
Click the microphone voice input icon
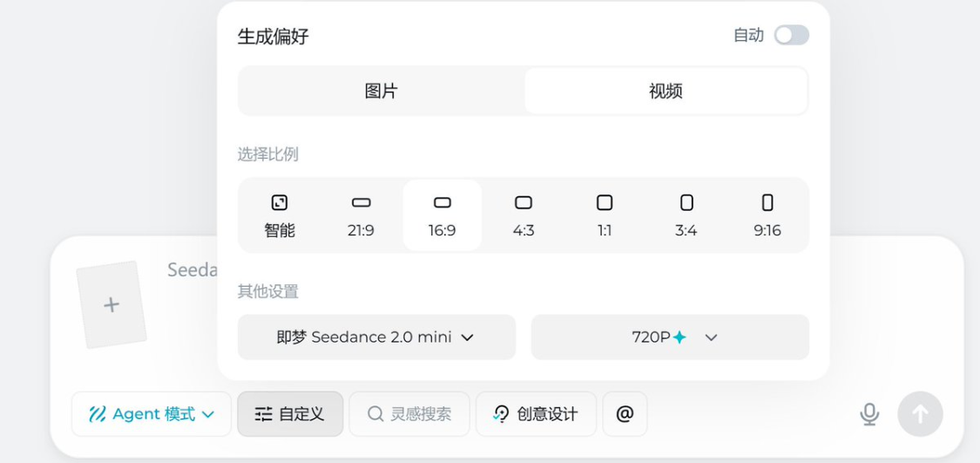[869, 414]
